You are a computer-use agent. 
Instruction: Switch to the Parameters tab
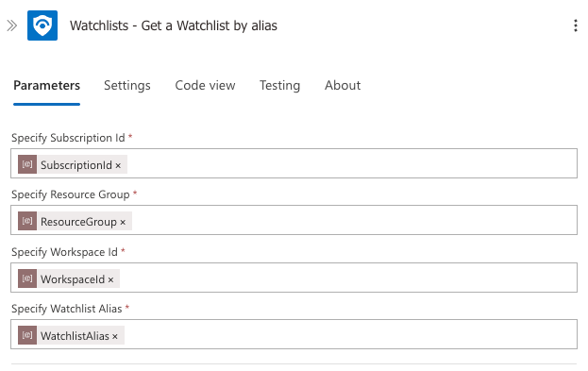click(x=46, y=86)
